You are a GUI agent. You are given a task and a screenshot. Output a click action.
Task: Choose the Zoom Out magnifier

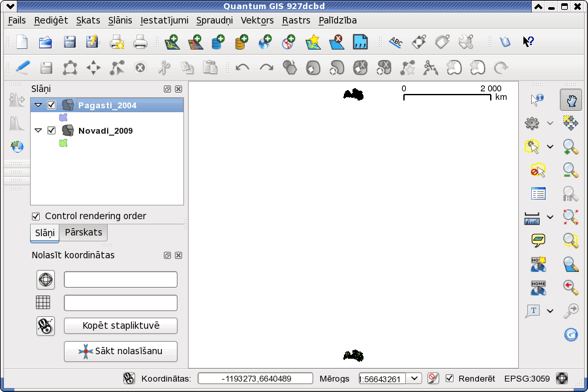click(x=570, y=170)
